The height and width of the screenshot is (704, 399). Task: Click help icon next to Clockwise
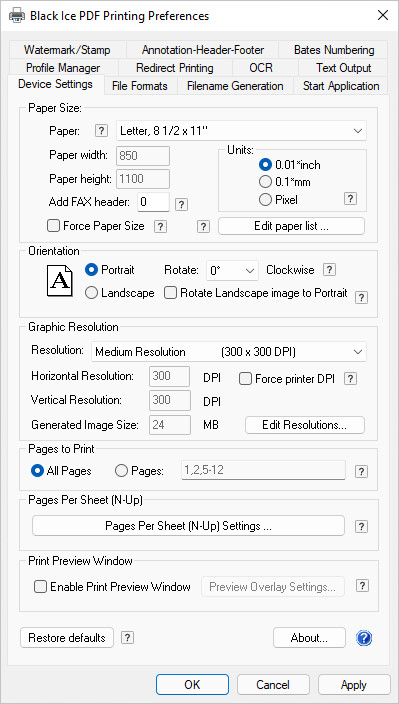[x=329, y=270]
